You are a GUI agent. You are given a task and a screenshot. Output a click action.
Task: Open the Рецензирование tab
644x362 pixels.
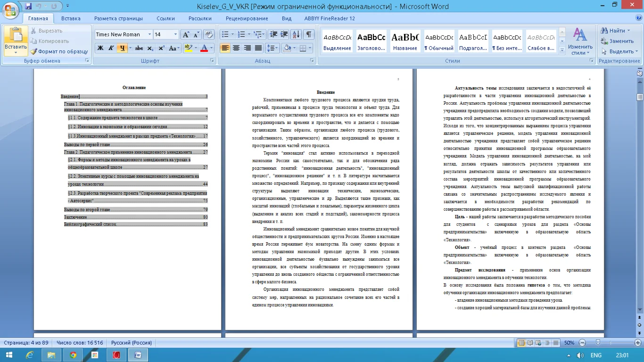coord(247,18)
